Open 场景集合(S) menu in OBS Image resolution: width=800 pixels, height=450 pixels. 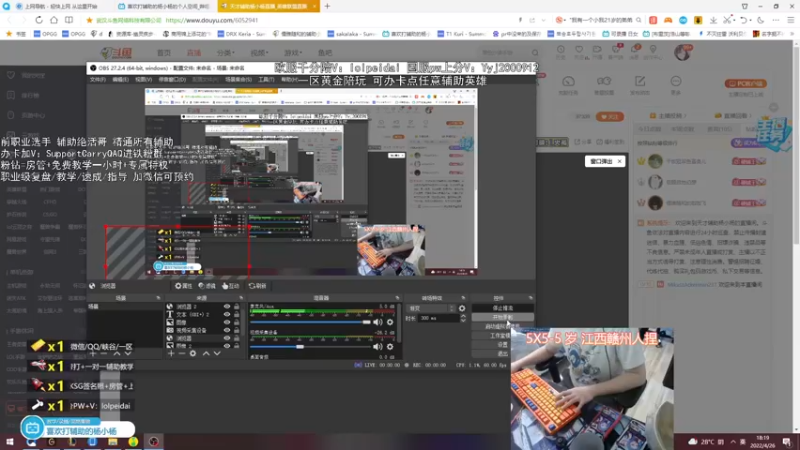[x=238, y=80]
